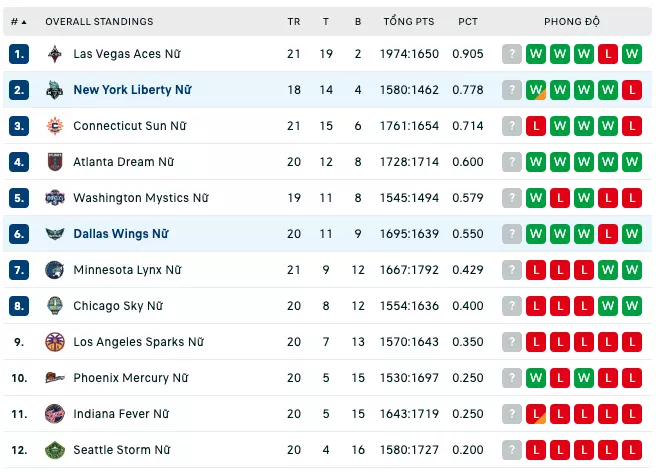Screen dimensions: 656x472
Task: Click the PCT value 0.905
Action: tap(468, 54)
